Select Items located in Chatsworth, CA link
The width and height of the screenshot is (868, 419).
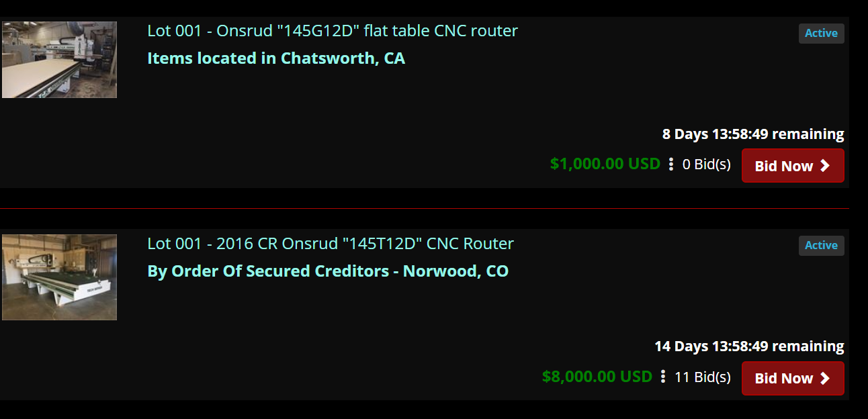pyautogui.click(x=276, y=58)
